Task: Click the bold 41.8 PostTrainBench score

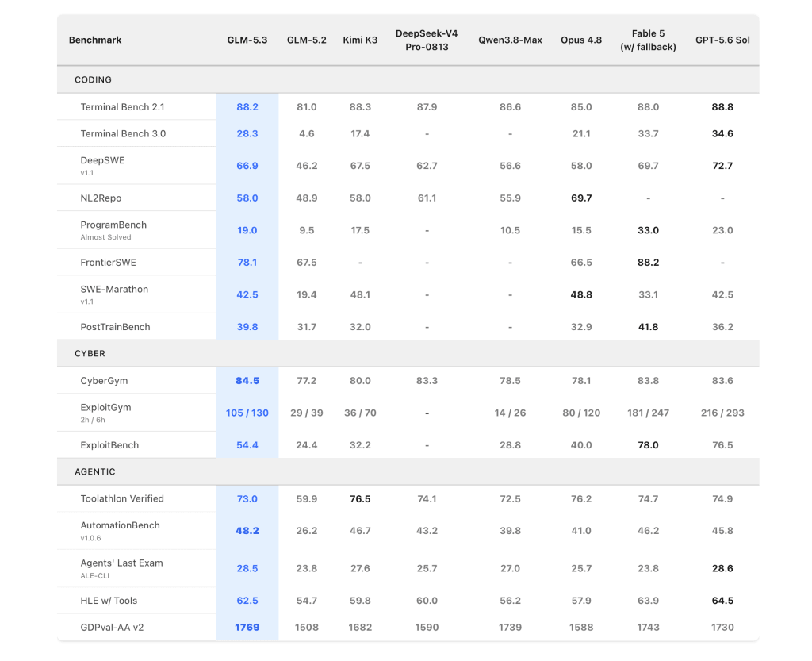Action: [648, 327]
